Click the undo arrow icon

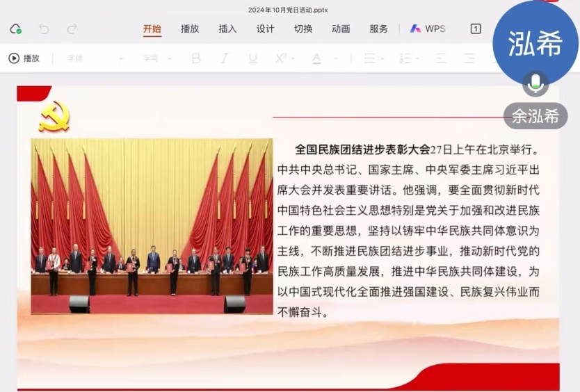pyautogui.click(x=44, y=29)
